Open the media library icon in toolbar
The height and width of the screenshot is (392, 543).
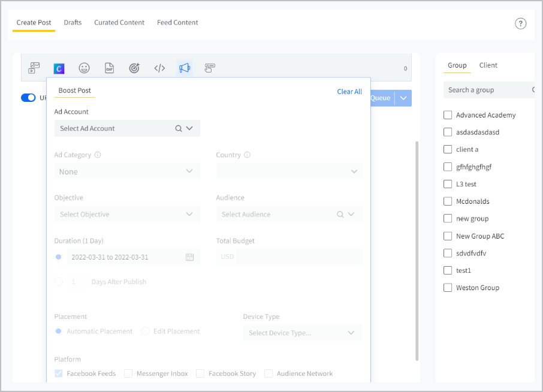(34, 68)
